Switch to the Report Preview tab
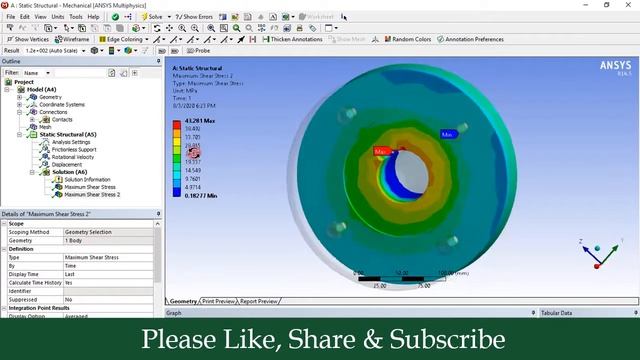The width and height of the screenshot is (640, 360). click(x=259, y=301)
